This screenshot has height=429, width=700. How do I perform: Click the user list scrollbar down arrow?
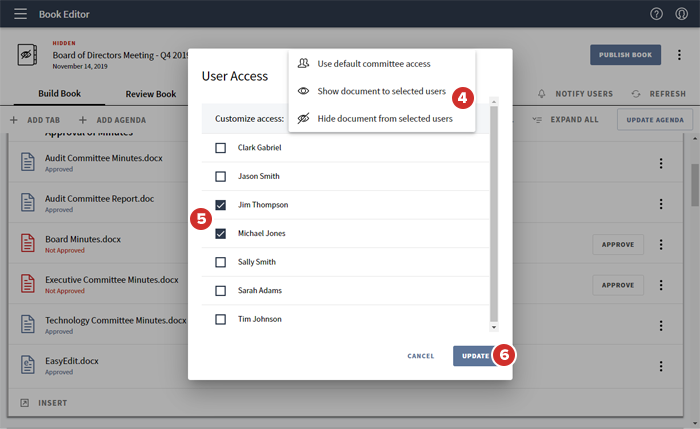click(493, 326)
